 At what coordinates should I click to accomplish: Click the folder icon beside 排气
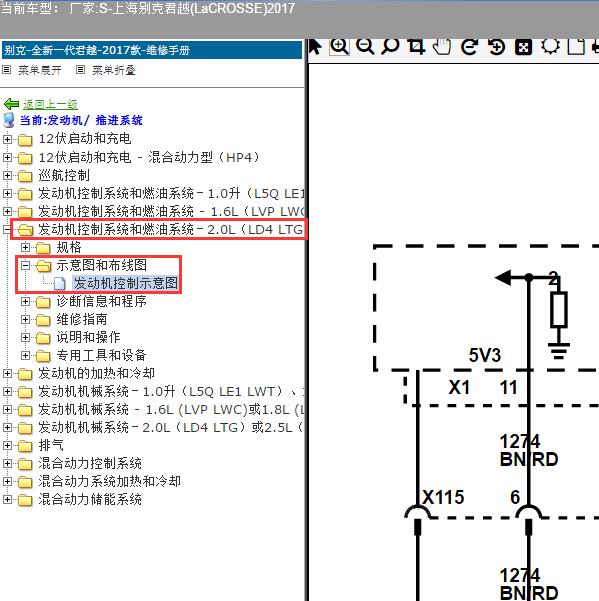click(x=25, y=446)
